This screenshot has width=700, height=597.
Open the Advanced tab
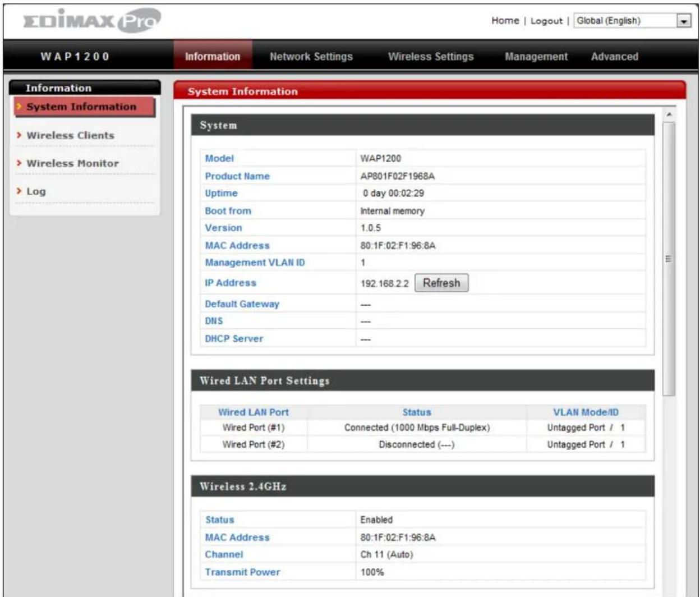point(615,56)
